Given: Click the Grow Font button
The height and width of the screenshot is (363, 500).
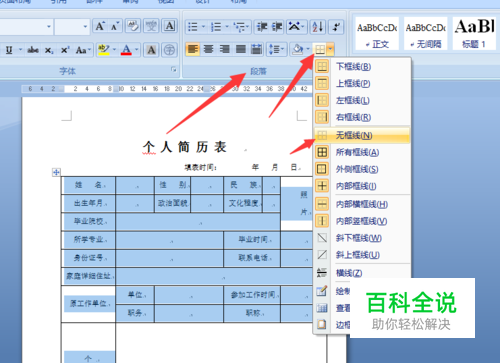Looking at the screenshot, I should 100,26.
